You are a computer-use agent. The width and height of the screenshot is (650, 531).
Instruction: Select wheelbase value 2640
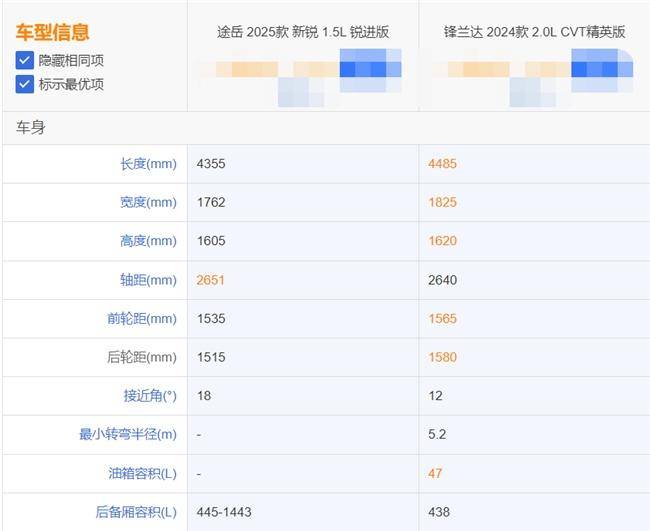tap(442, 280)
